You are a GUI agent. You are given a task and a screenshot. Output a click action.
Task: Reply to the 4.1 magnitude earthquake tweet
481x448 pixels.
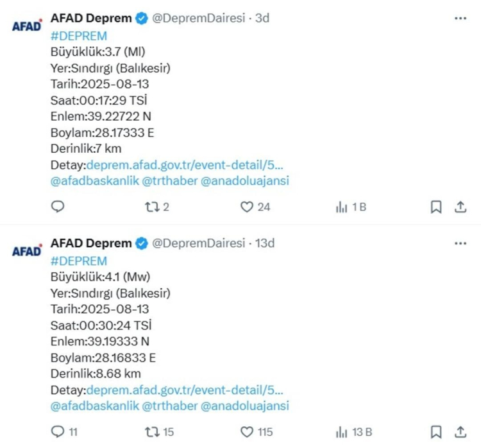pos(57,432)
